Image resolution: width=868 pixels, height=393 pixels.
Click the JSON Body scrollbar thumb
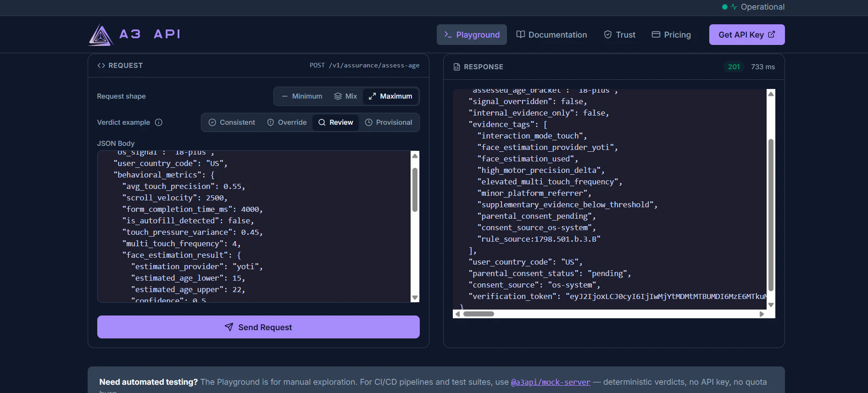pos(415,190)
